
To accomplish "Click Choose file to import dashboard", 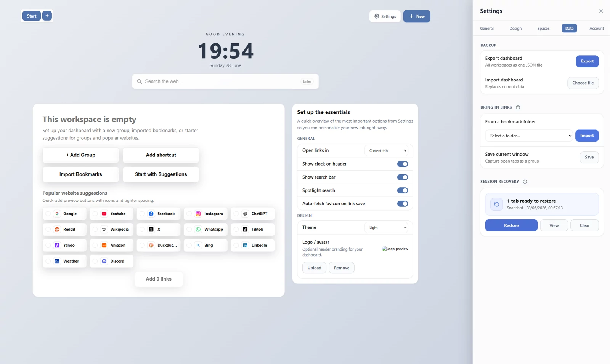I will (x=583, y=83).
